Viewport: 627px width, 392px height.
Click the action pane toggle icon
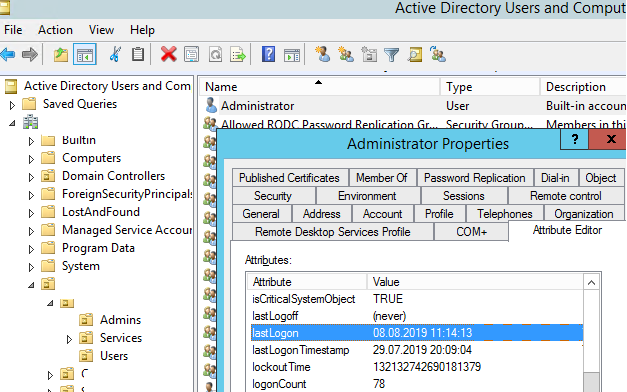click(x=292, y=55)
